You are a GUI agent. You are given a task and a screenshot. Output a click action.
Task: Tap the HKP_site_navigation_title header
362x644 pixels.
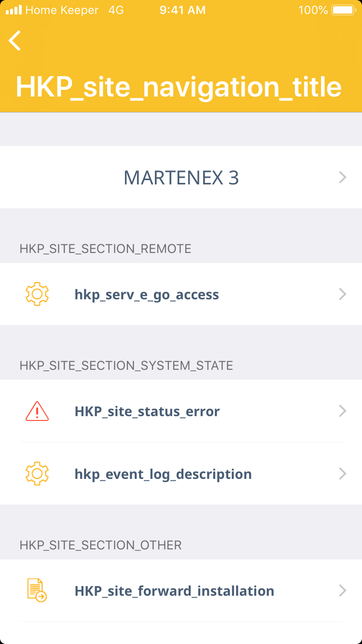tap(179, 87)
